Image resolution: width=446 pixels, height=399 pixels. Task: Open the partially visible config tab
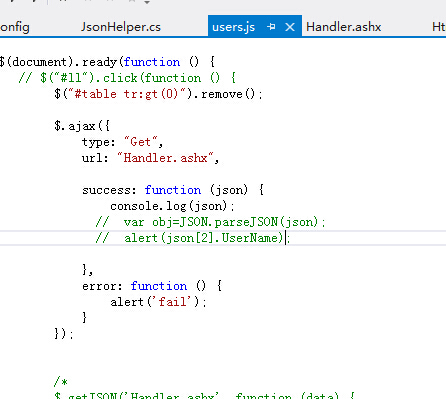[x=15, y=27]
